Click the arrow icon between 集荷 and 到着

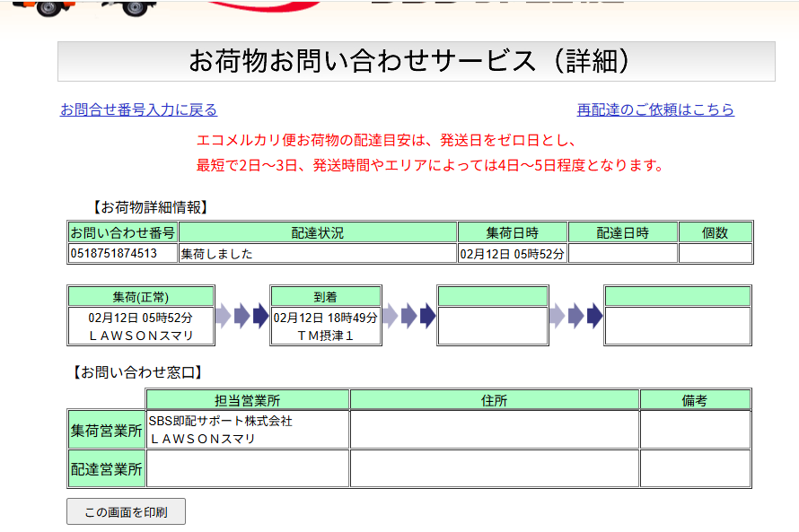click(241, 316)
